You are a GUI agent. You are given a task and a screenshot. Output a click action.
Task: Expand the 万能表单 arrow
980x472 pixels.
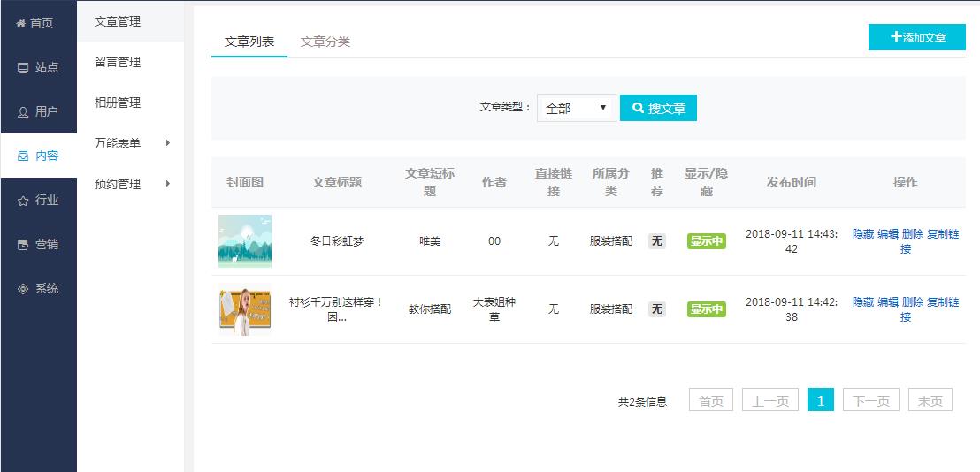(168, 143)
